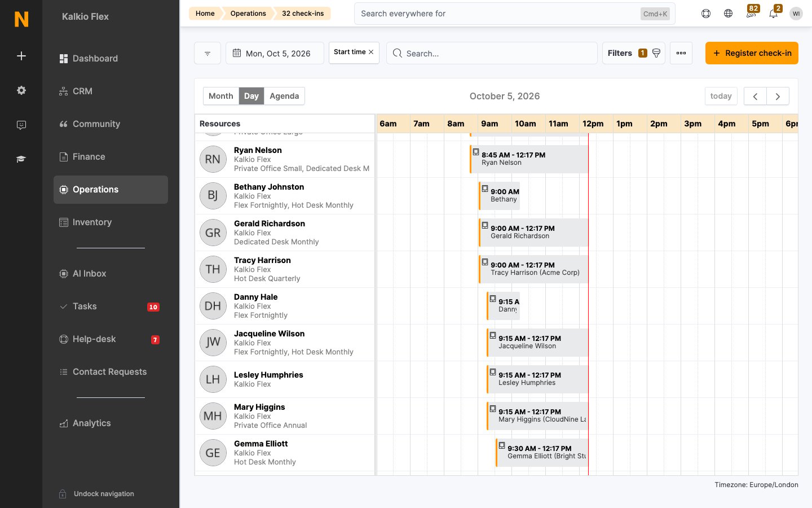Open the three-dots more options button
The width and height of the screenshot is (812, 508).
[681, 53]
